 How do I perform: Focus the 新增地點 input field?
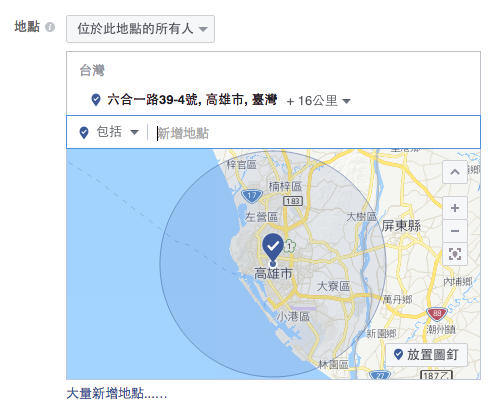(x=313, y=133)
